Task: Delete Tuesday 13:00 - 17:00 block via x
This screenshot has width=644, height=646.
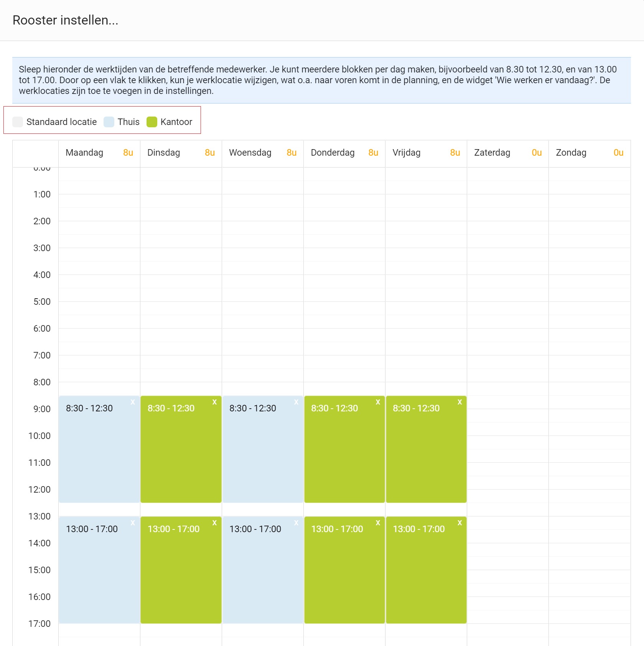Action: [214, 523]
